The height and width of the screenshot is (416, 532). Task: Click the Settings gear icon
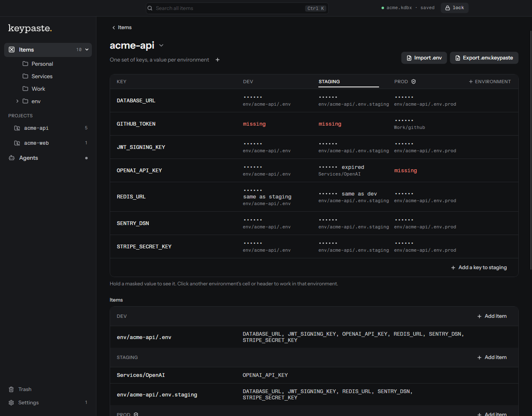point(11,403)
